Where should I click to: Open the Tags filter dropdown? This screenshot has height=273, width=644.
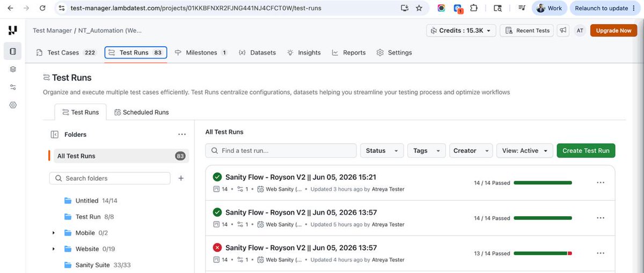[x=426, y=151]
